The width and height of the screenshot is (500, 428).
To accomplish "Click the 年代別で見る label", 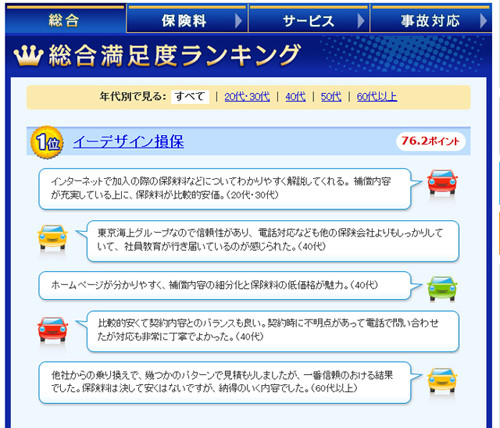I will pyautogui.click(x=133, y=97).
